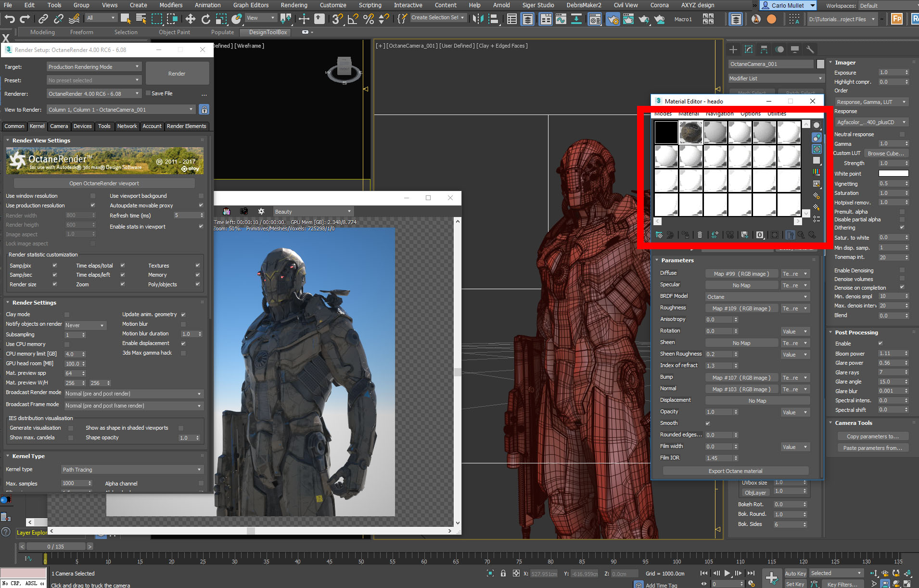
Task: Open the Kernel type Path Tracing dropdown
Action: (132, 470)
